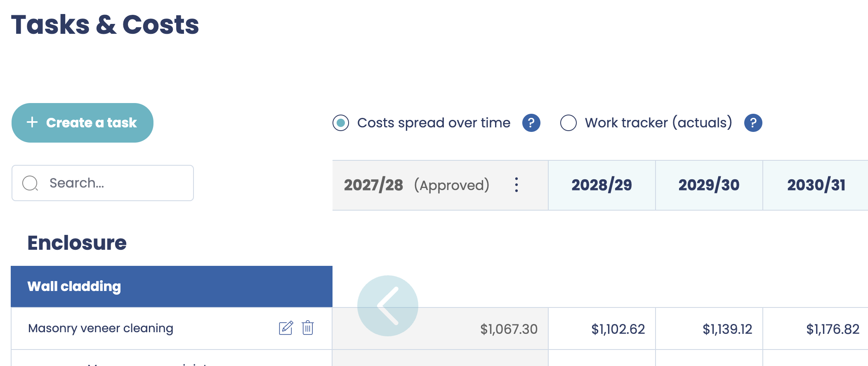Collapse the Wall cladding section header
The image size is (868, 366).
171,286
